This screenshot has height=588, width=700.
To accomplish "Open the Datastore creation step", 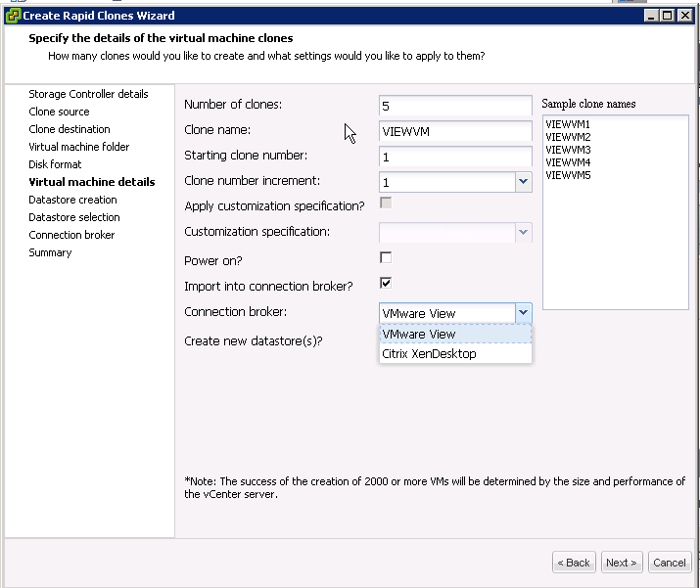I will pos(72,200).
